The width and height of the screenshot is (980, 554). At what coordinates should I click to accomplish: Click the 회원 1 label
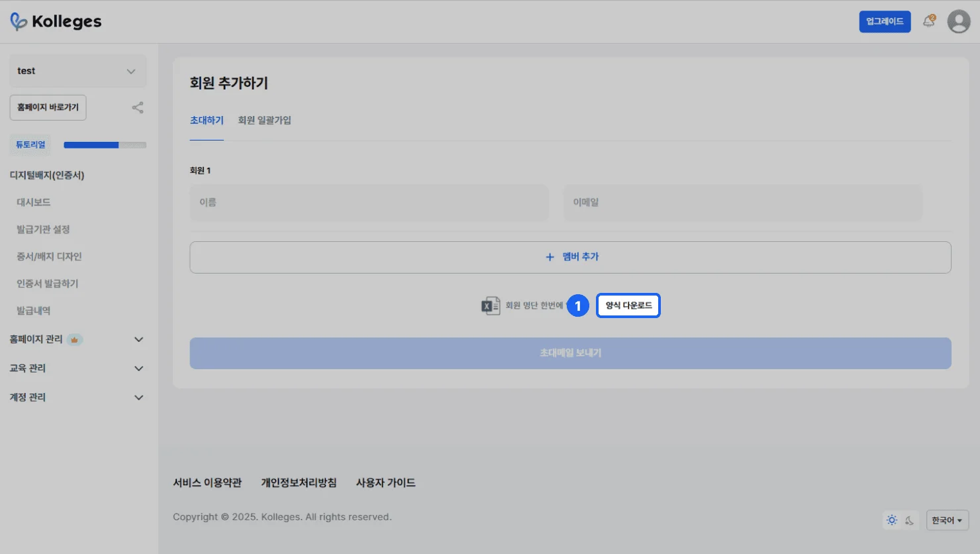pyautogui.click(x=201, y=170)
